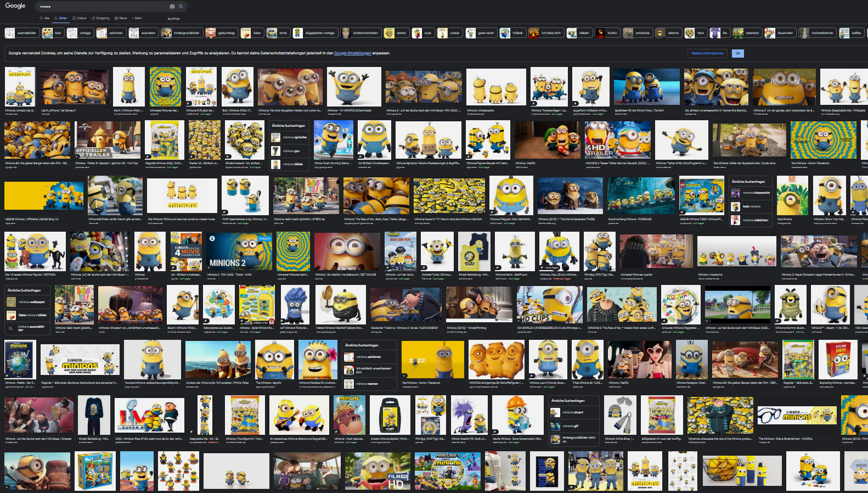Image resolution: width=868 pixels, height=493 pixels.
Task: Open related search minions sprüche
Action: pos(289,137)
